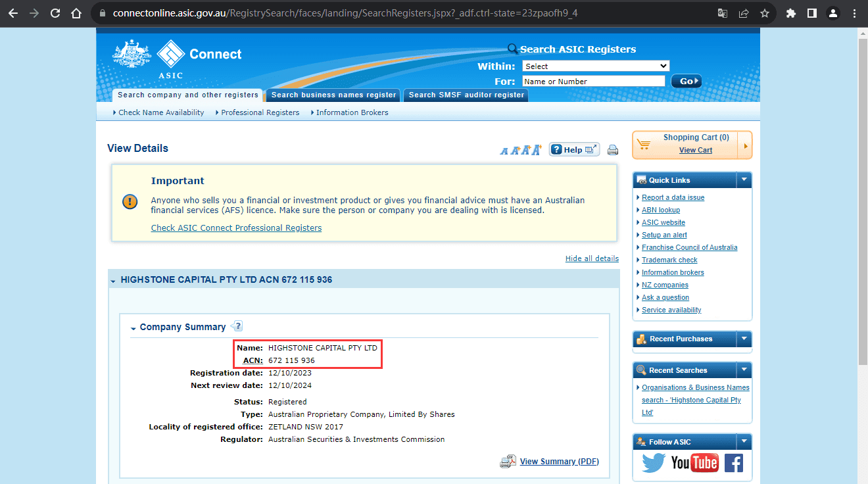Open the YouTube icon under Follow ASIC
Screen dimensions: 868x484
click(694, 463)
